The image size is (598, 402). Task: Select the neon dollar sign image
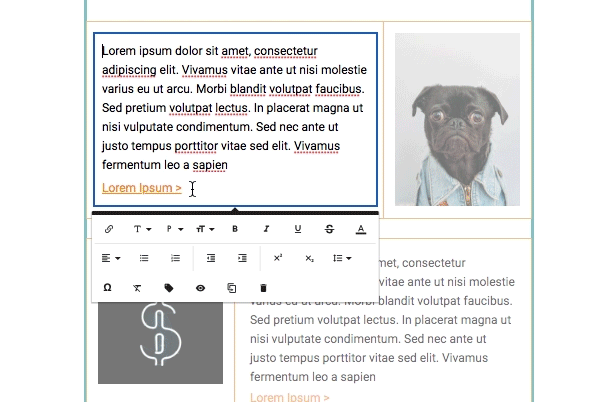click(161, 343)
